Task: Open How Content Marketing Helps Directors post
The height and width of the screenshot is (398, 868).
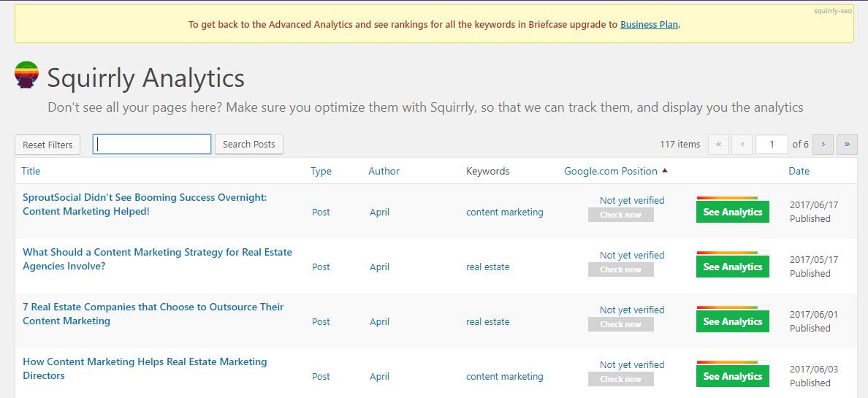Action: [x=145, y=369]
